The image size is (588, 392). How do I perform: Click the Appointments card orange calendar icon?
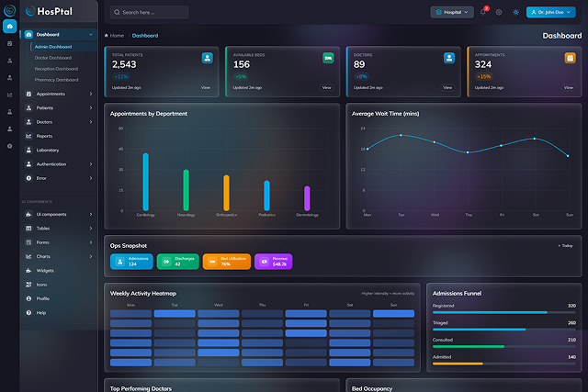point(570,58)
